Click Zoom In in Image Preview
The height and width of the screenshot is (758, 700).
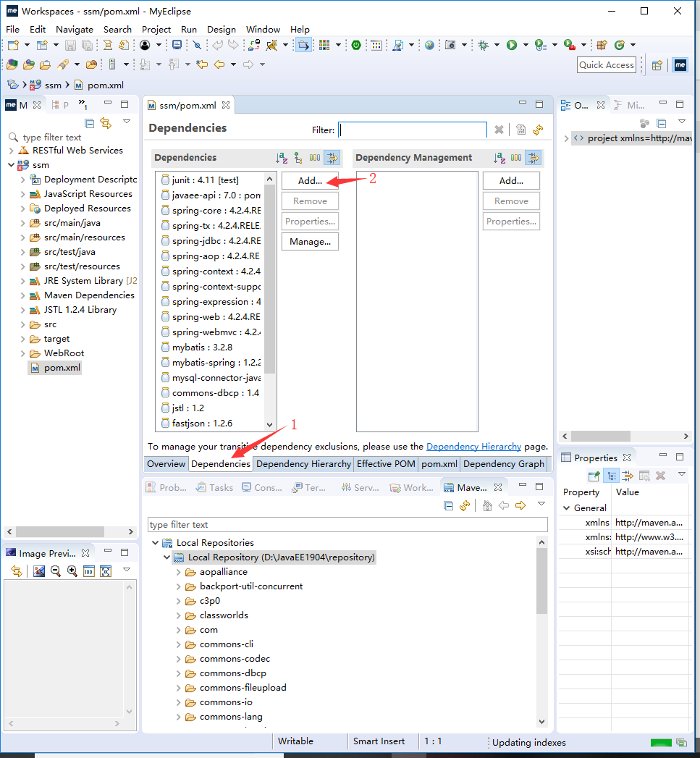pyautogui.click(x=72, y=571)
